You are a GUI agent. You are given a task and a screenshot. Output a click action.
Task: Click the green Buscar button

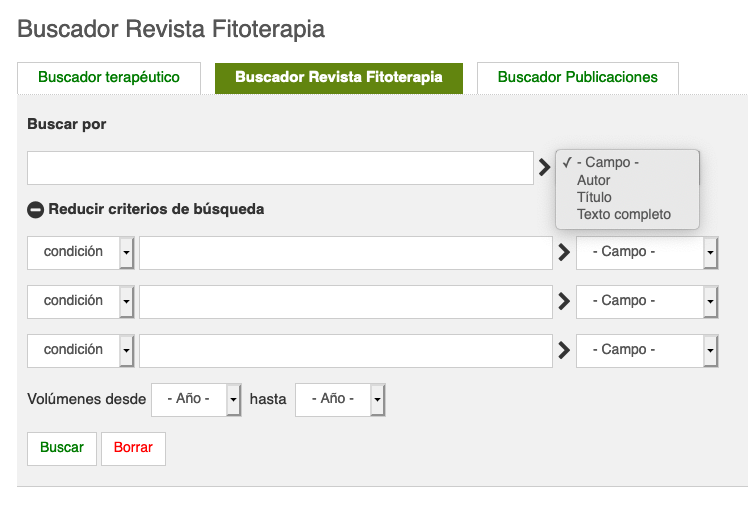(62, 449)
